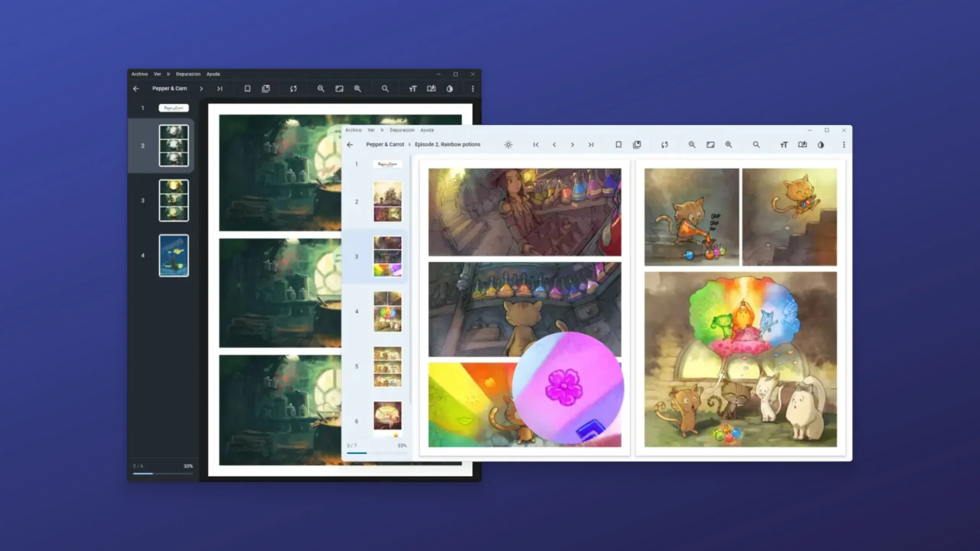Open Ir menu in light window
Screen dimensions: 980x551
[x=382, y=130]
